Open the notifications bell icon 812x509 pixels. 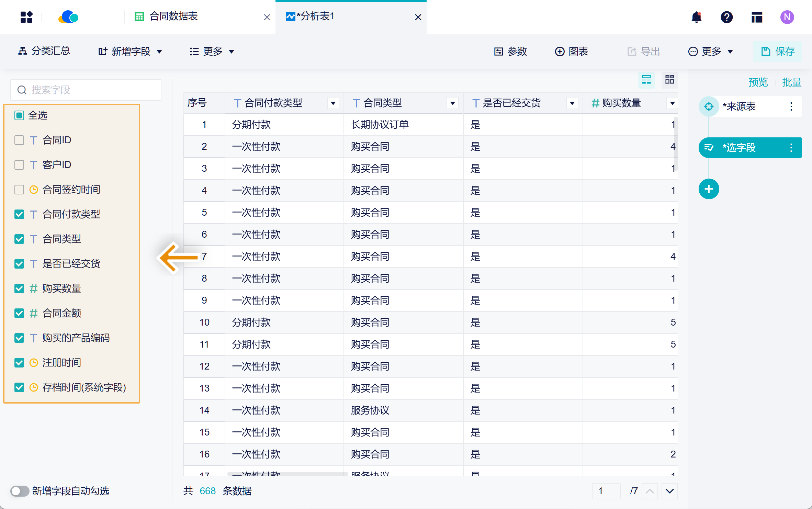coord(696,17)
